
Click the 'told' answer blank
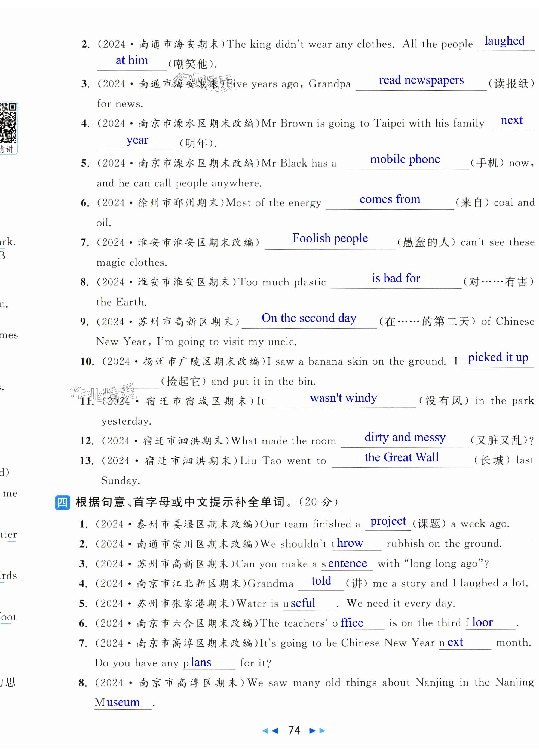pyautogui.click(x=321, y=581)
